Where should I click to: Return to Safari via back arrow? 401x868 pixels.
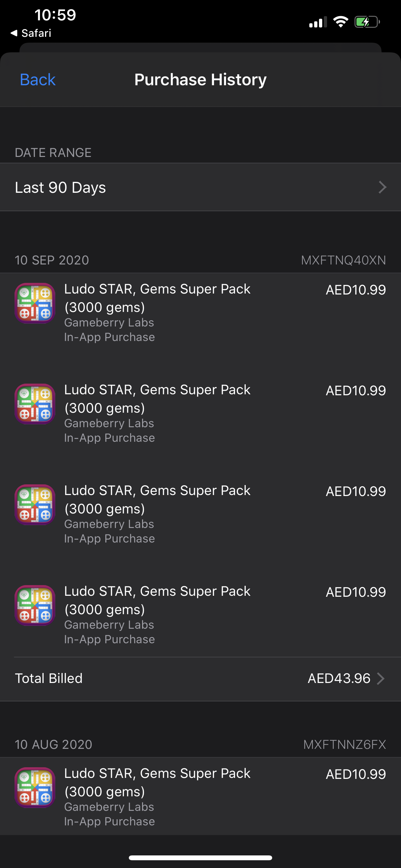tap(31, 33)
